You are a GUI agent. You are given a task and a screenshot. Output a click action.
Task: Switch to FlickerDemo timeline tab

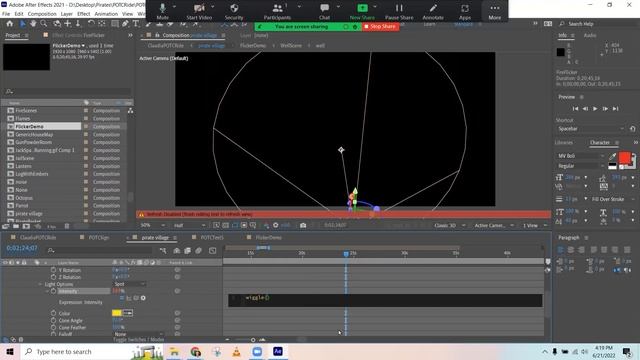[269, 238]
